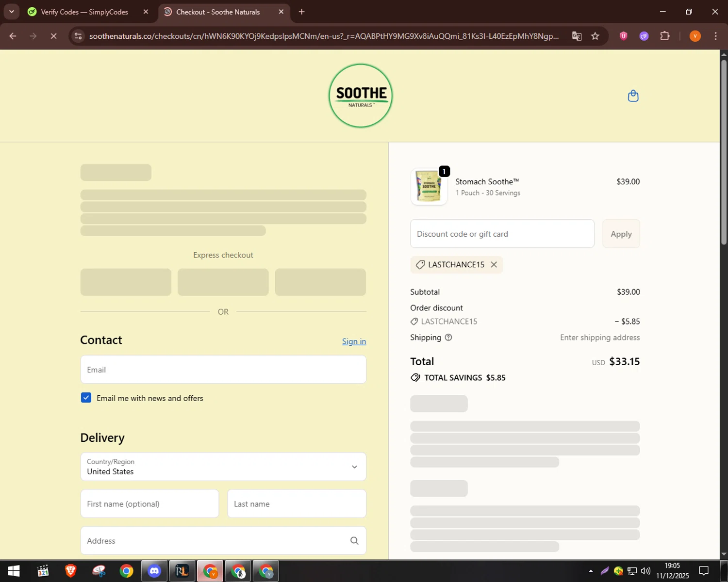Open the Windows Start menu

tap(14, 571)
